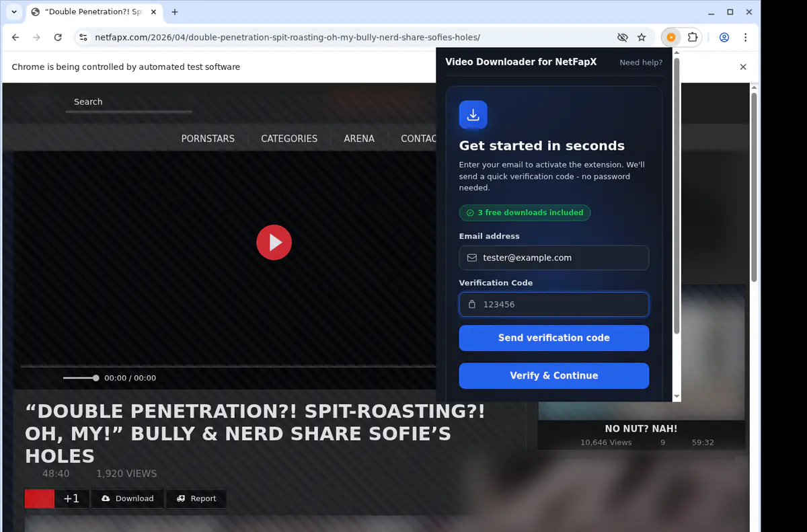Open the CONTACT navigation item

tap(418, 139)
